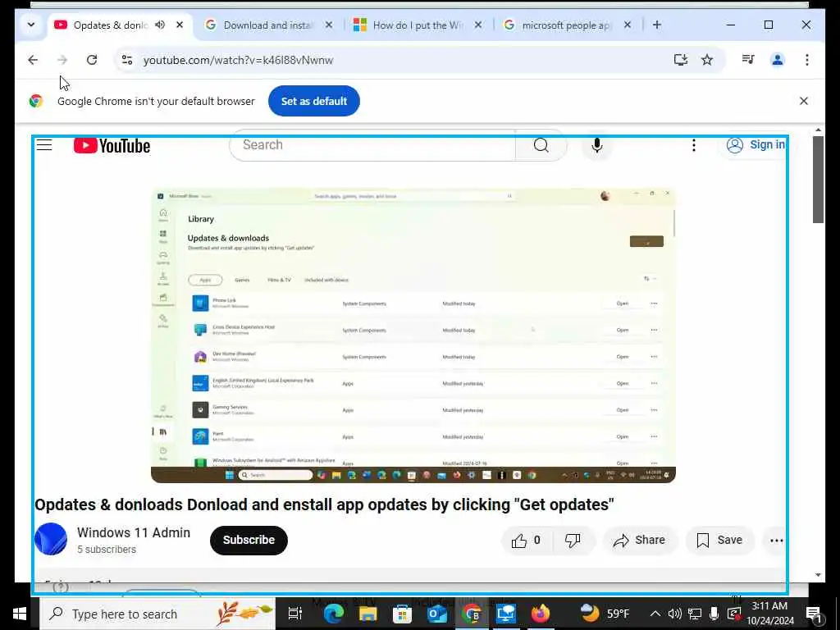Go to the YouTube home logo
Screen dimensions: 840x630
112,146
